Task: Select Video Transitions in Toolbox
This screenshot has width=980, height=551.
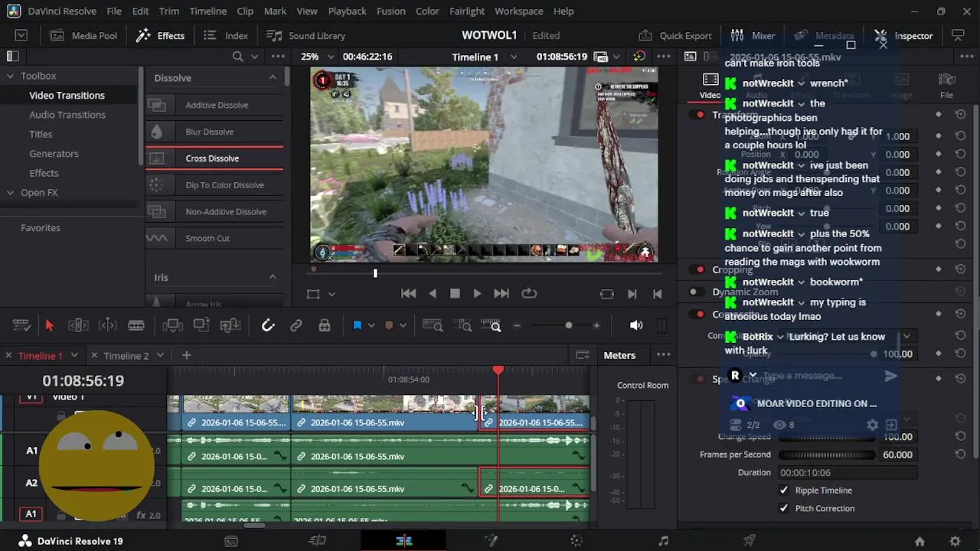Action: click(67, 95)
